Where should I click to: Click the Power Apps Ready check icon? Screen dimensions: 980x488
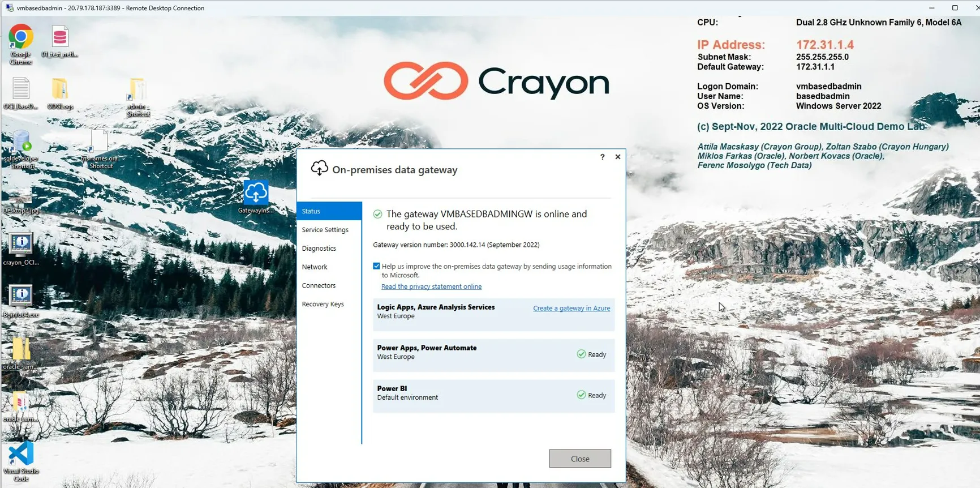pos(581,354)
